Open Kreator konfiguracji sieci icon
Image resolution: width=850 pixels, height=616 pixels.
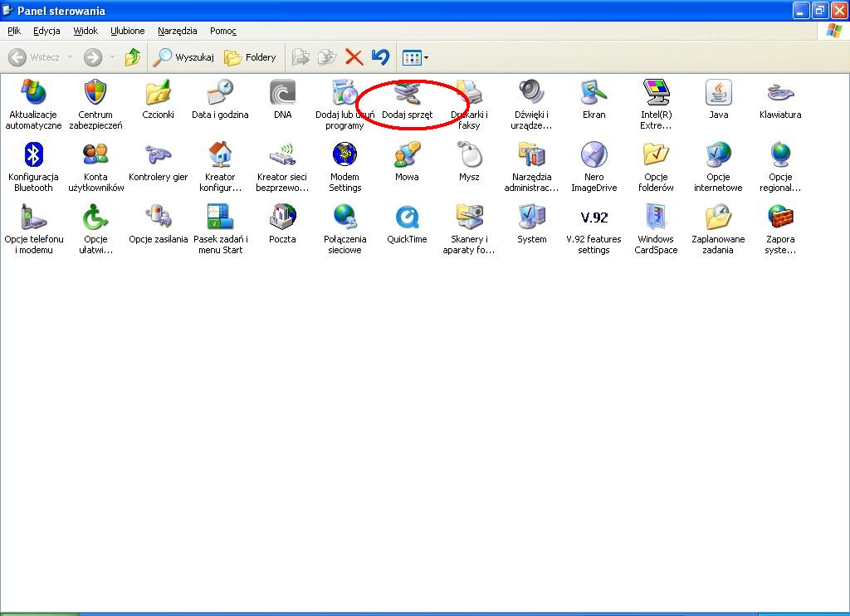tap(220, 167)
